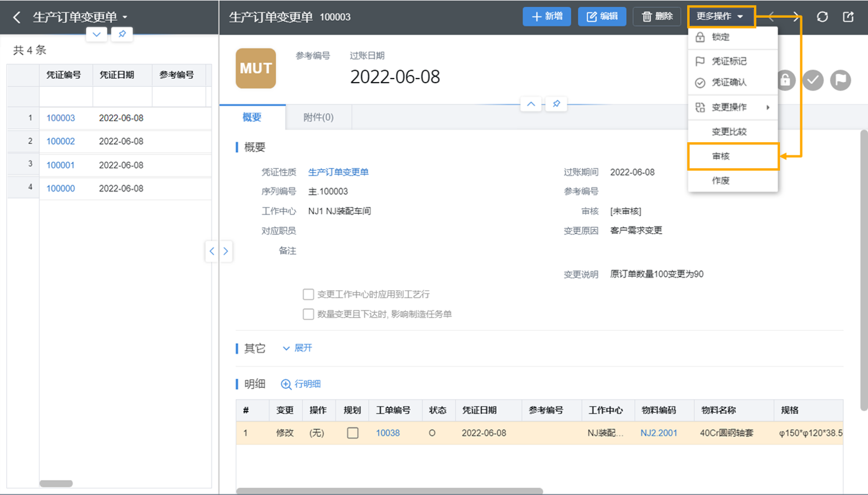
Task: Choose 变更比较 from the menu
Action: 732,131
